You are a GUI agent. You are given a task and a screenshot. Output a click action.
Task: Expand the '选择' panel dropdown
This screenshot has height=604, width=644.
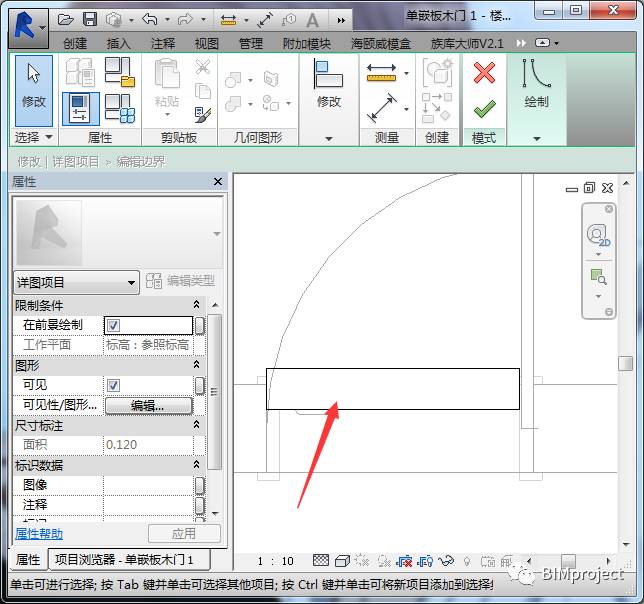click(34, 137)
